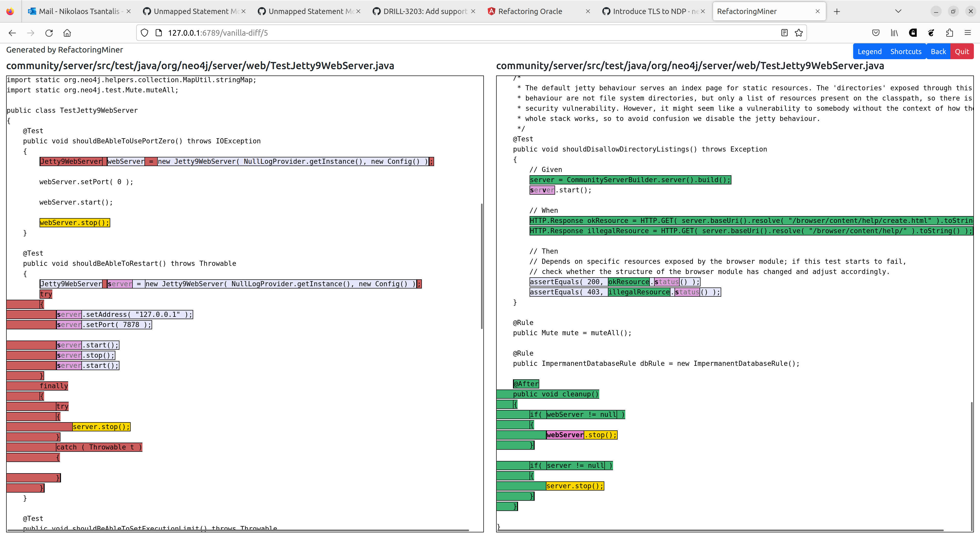Click the blue Back button
This screenshot has width=980, height=551.
(x=938, y=52)
